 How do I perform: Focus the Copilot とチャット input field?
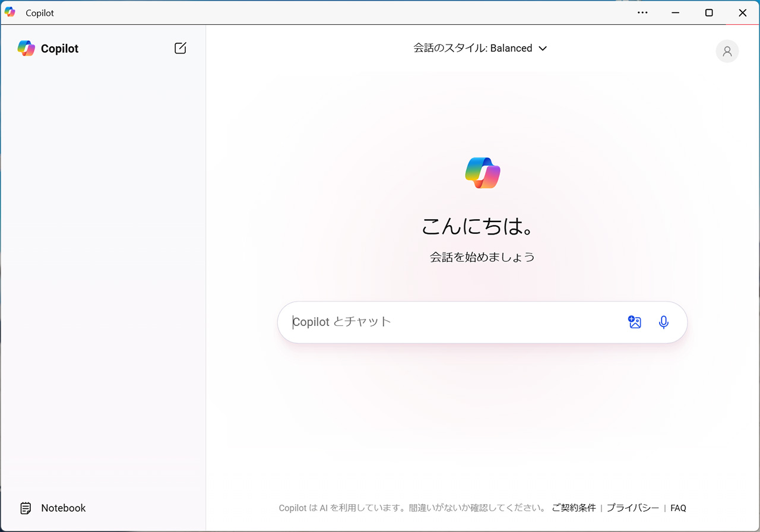451,322
